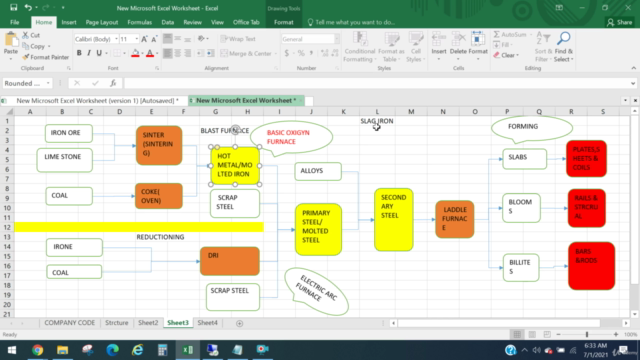Open the File tab
Screen dimensions: 640x360
pyautogui.click(x=14, y=22)
